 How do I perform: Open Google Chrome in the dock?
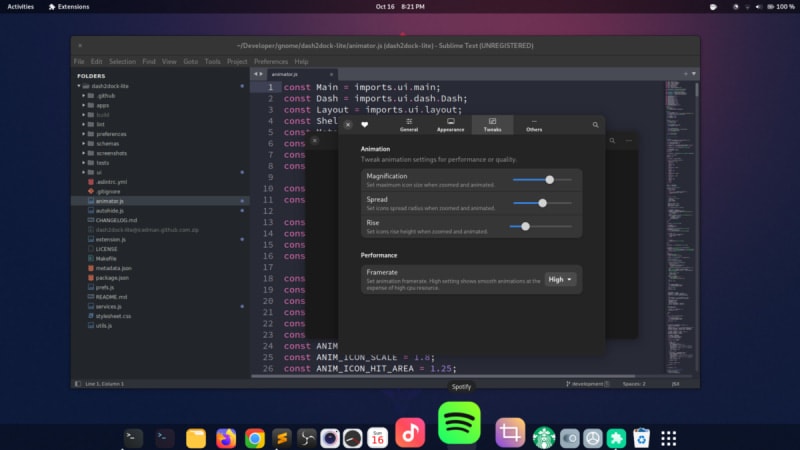click(255, 438)
